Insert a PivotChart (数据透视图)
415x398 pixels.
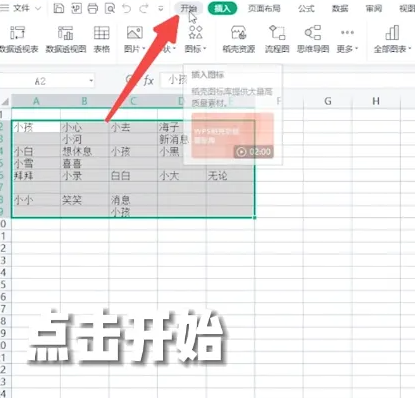(x=66, y=39)
